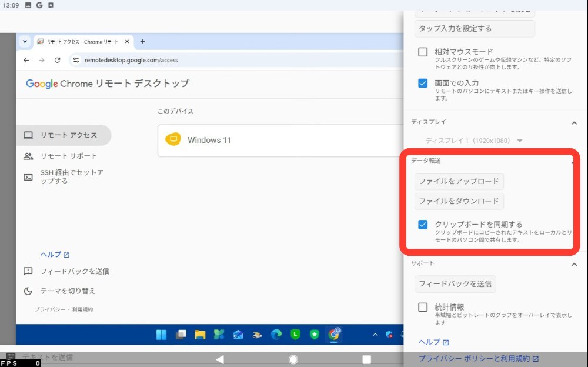Viewport: 588px width, 367px height.
Task: Open a new Chrome tab
Action: pos(142,42)
